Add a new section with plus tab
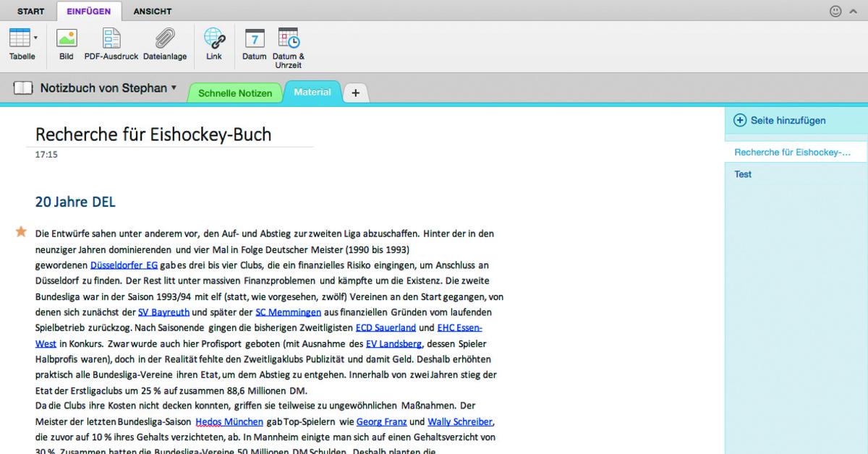868x454 pixels. pyautogui.click(x=355, y=93)
